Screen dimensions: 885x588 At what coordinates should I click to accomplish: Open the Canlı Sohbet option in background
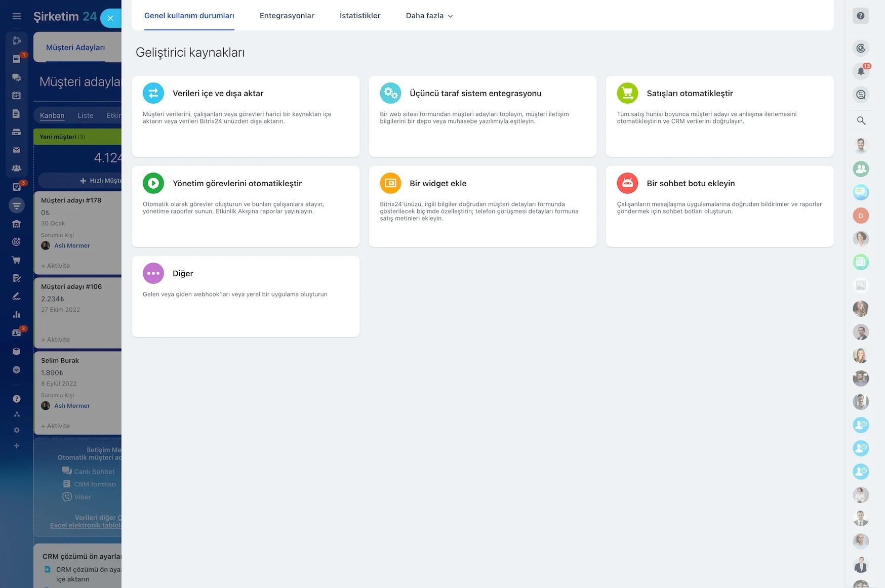(x=89, y=471)
